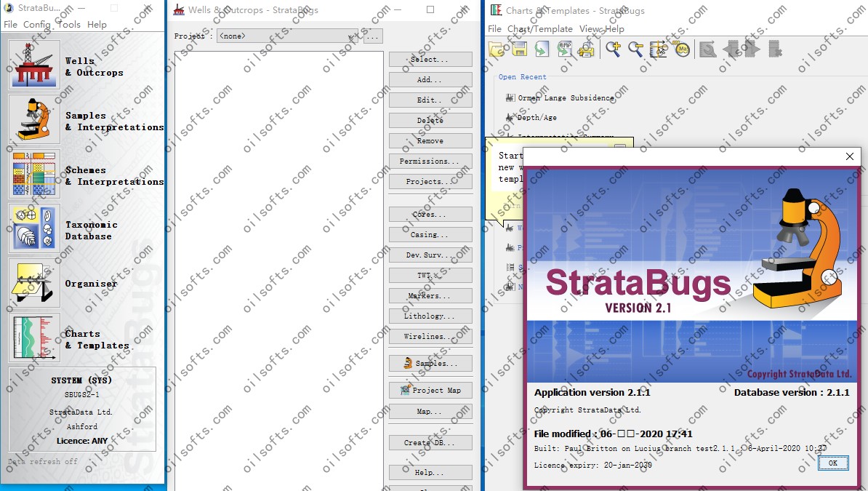Click the Markers... button
This screenshot has width=868, height=491.
(x=430, y=296)
